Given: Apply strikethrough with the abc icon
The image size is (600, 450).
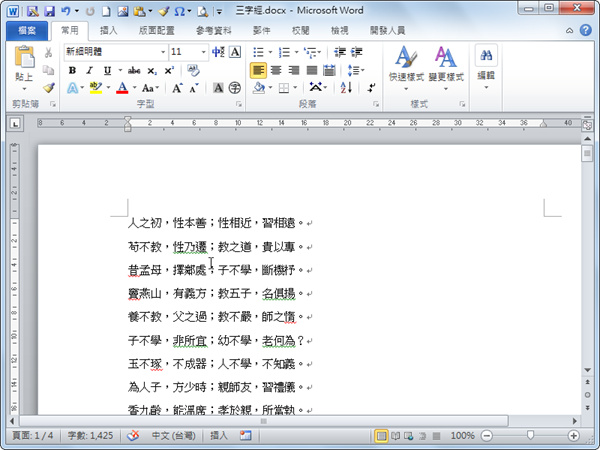Looking at the screenshot, I should (x=134, y=70).
